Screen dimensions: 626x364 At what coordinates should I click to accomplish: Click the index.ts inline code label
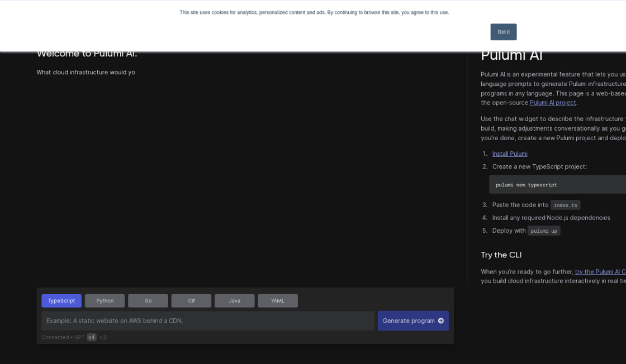pos(565,205)
